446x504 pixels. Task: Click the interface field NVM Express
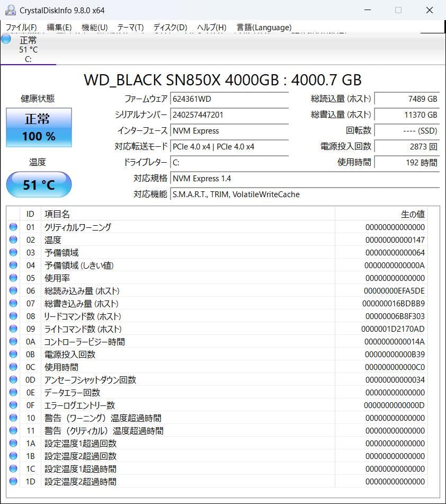pyautogui.click(x=229, y=130)
